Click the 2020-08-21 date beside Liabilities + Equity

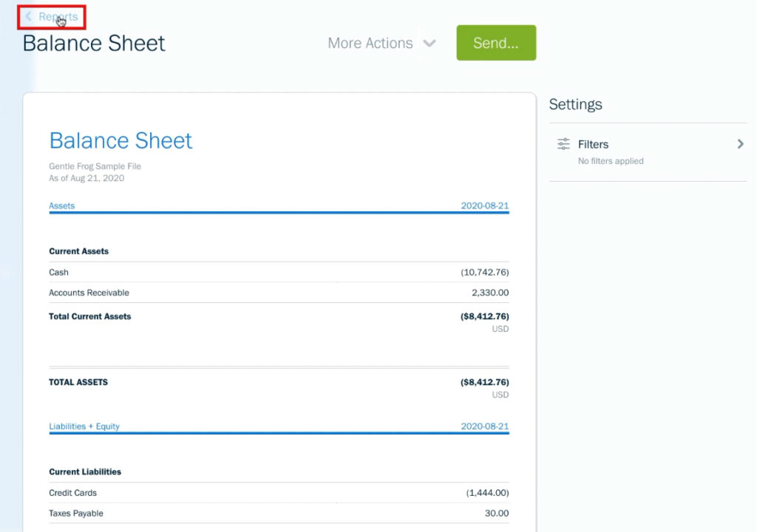483,426
